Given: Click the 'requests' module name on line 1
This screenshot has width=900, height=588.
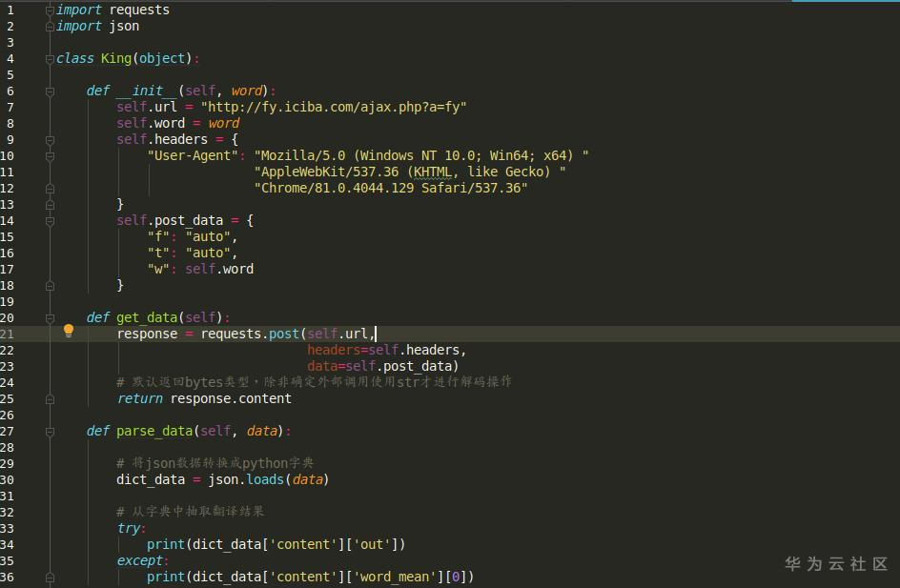Looking at the screenshot, I should tap(139, 10).
